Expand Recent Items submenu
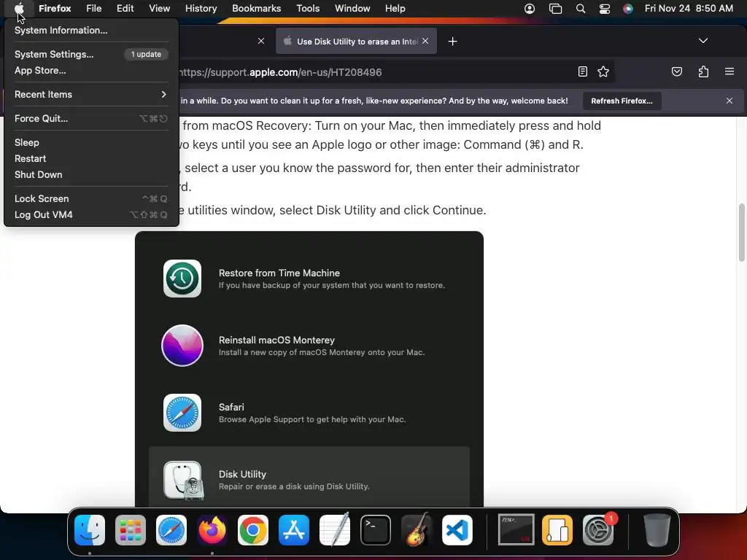Image resolution: width=747 pixels, height=560 pixels. 91,94
